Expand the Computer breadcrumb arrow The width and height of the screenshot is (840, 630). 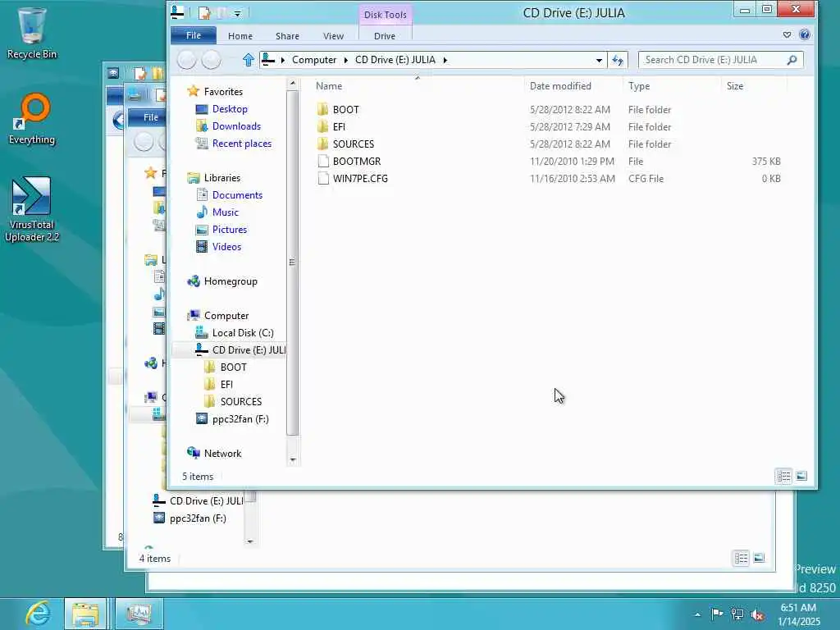tap(345, 60)
